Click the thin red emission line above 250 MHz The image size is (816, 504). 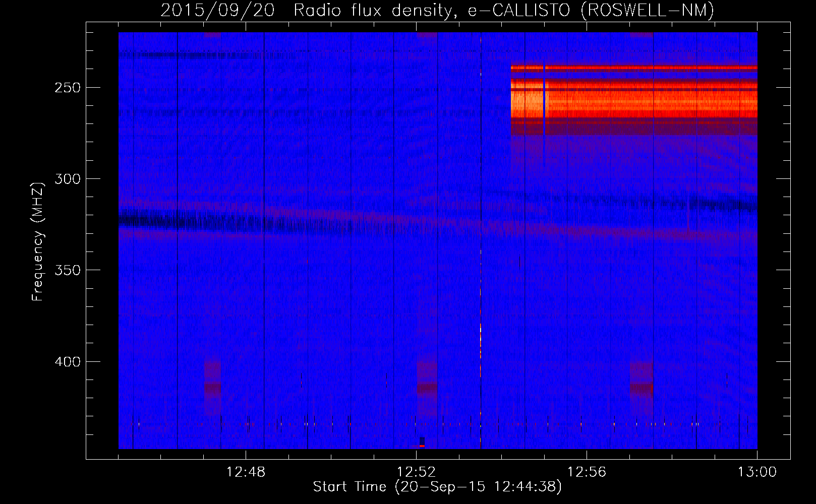634,67
